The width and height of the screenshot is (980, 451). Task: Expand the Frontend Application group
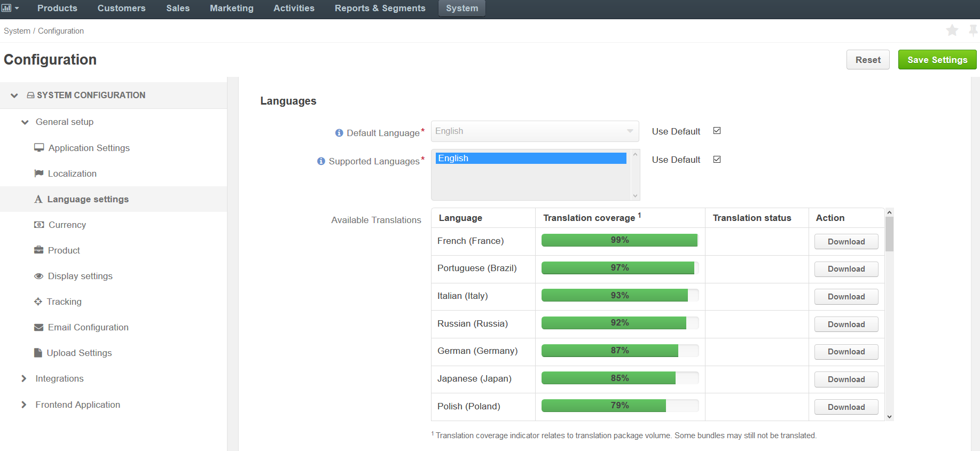[x=23, y=405]
